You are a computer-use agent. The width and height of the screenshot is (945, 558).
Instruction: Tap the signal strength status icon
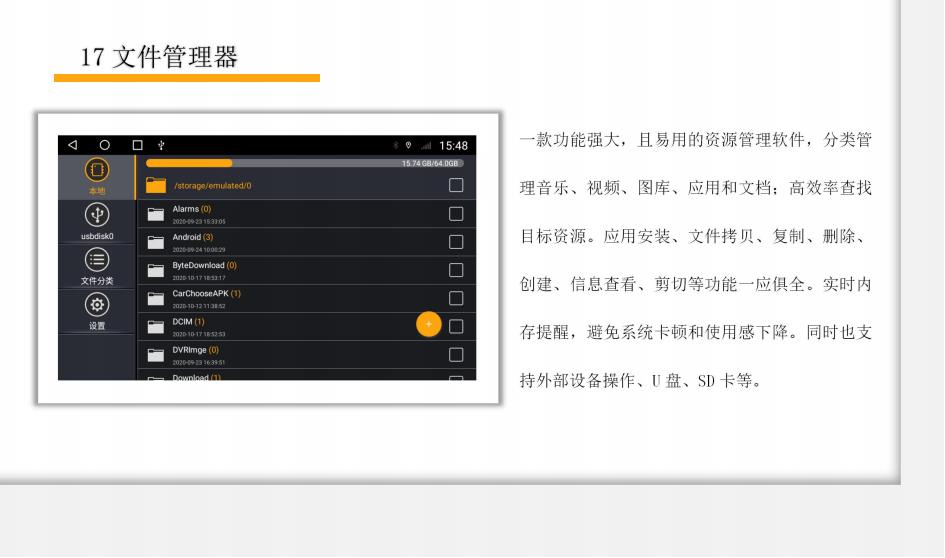[426, 145]
